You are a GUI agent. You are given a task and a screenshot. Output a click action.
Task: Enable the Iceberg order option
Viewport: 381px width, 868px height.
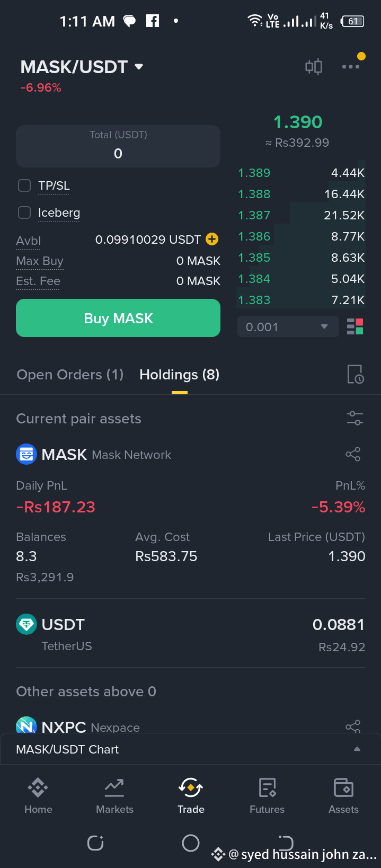tap(24, 212)
